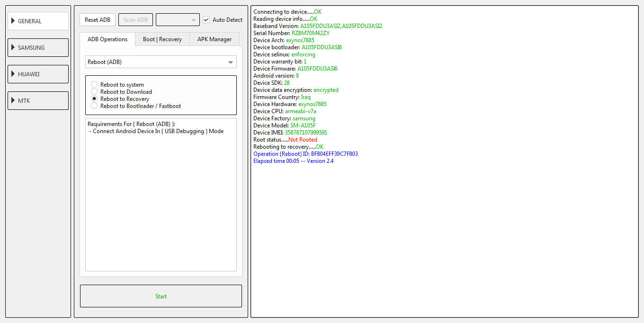
Task: Expand the MTK section
Action: (x=38, y=100)
